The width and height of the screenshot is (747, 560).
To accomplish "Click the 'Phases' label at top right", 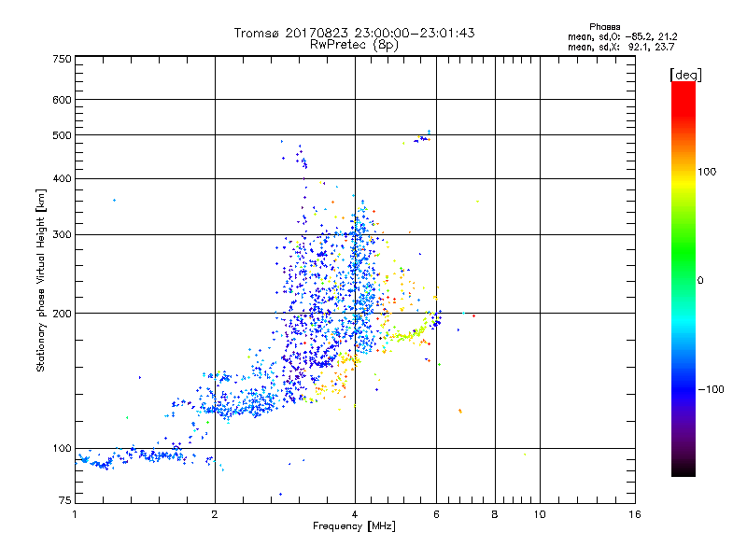I will click(x=604, y=27).
